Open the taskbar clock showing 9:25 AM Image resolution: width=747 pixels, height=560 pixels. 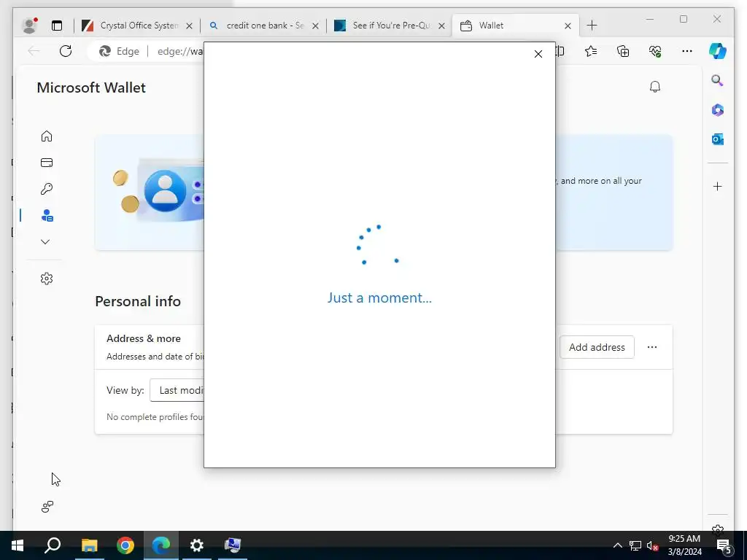click(x=684, y=545)
